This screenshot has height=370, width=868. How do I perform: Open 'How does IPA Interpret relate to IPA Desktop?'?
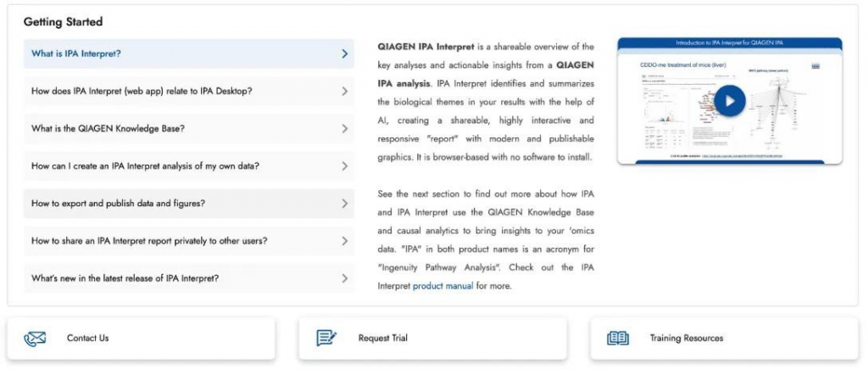tap(141, 91)
